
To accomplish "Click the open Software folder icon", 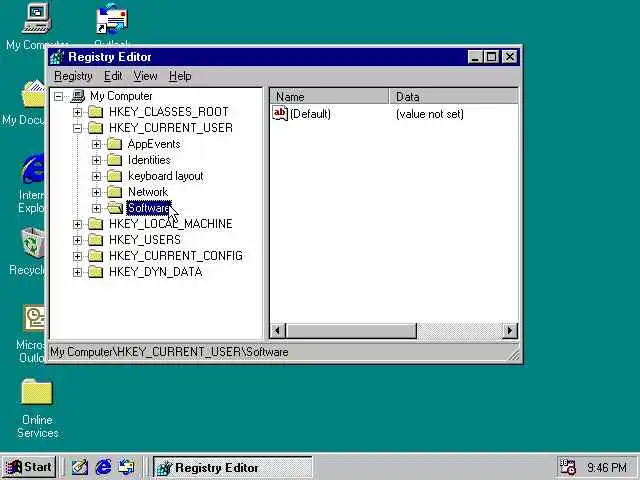I will pos(115,208).
